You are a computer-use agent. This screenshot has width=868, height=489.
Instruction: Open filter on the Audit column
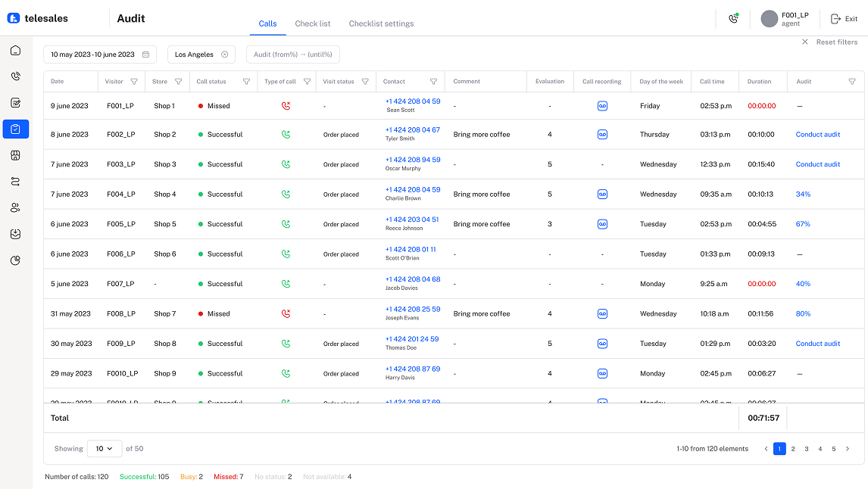[851, 82]
